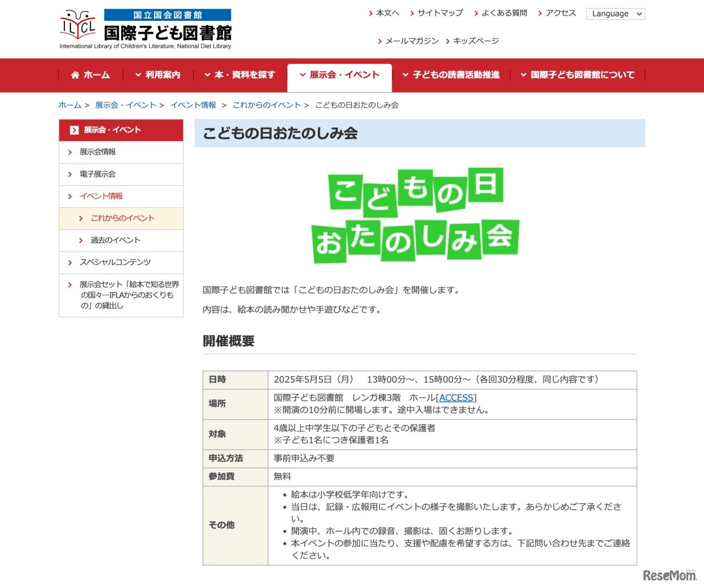Click the 開催概要 section heading
Screen dimensions: 704x588
click(229, 341)
